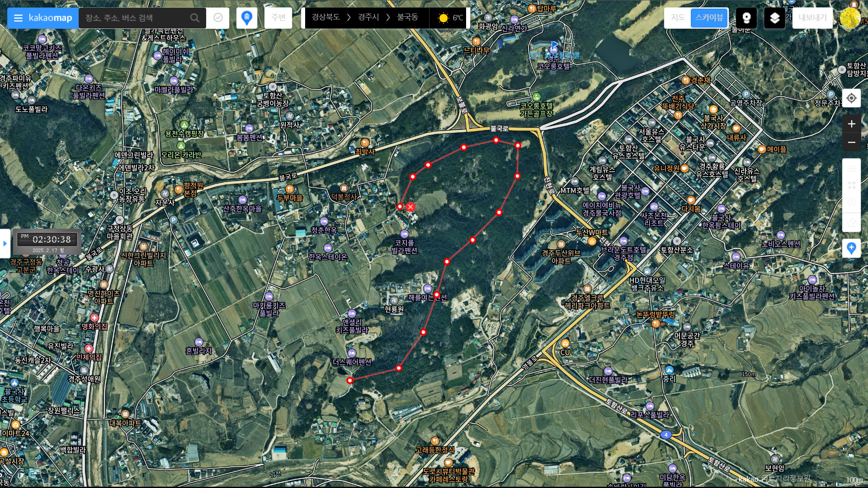
Task: Select the area measurement tool
Action: pos(851,185)
